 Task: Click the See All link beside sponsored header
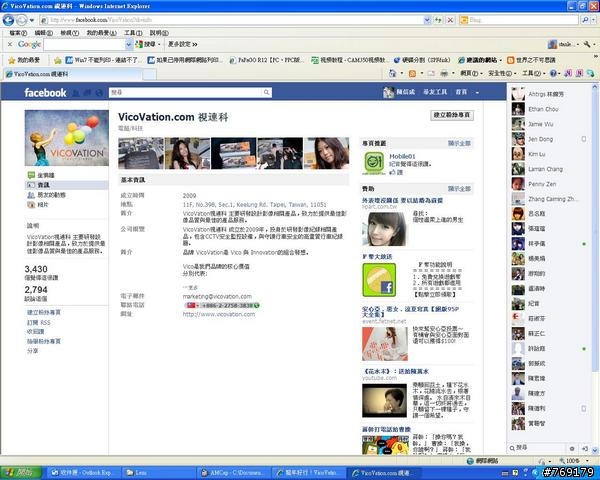459,189
